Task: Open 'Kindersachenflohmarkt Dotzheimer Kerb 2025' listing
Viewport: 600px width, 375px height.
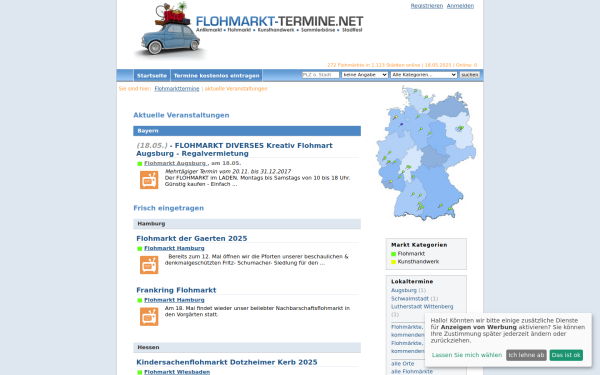Action: pos(227,362)
